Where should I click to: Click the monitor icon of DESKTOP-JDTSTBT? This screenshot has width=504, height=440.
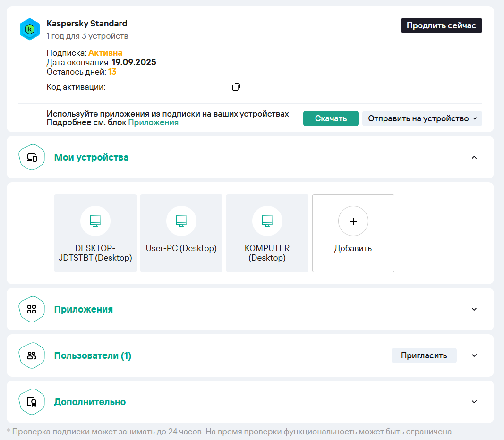(x=95, y=221)
